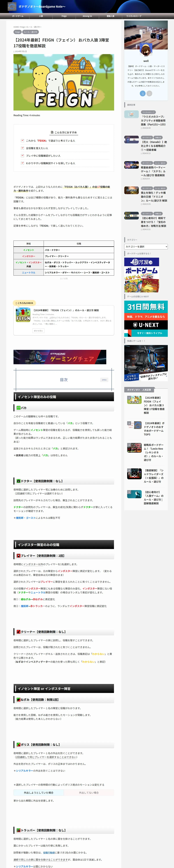Click the clipboard icon next to こんな方におすすめ
This screenshot has width=174, height=868.
coord(52,132)
